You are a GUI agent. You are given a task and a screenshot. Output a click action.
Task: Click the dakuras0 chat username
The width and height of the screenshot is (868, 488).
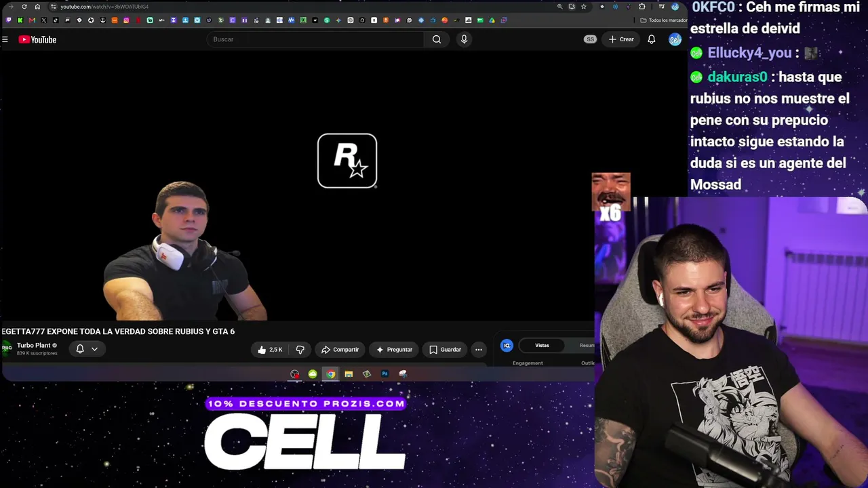click(x=737, y=77)
